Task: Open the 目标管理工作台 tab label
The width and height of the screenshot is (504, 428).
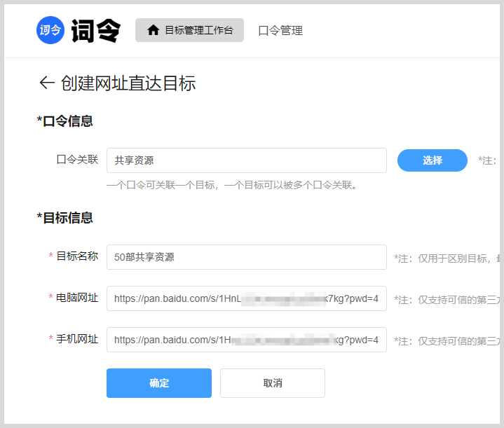Action: point(198,30)
